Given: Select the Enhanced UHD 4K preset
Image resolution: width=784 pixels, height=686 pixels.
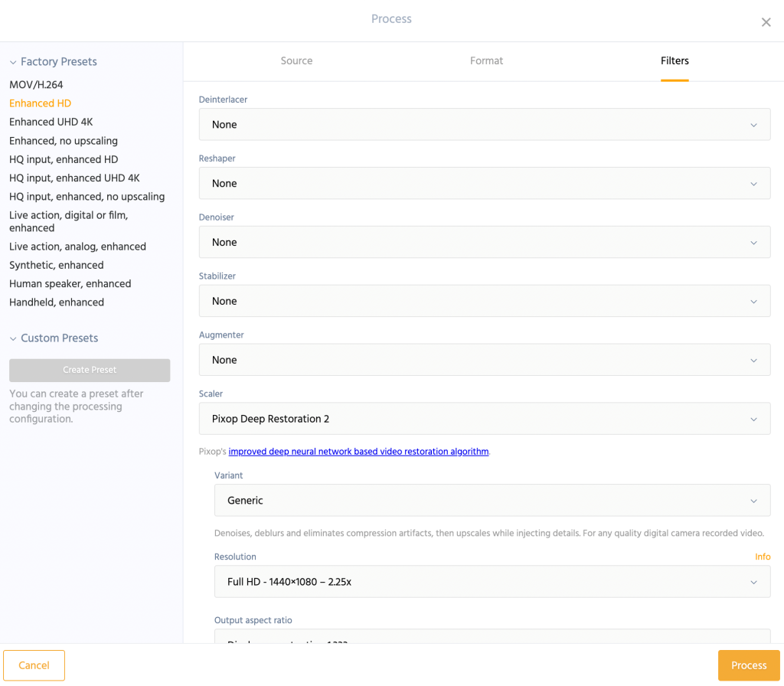Looking at the screenshot, I should point(51,122).
